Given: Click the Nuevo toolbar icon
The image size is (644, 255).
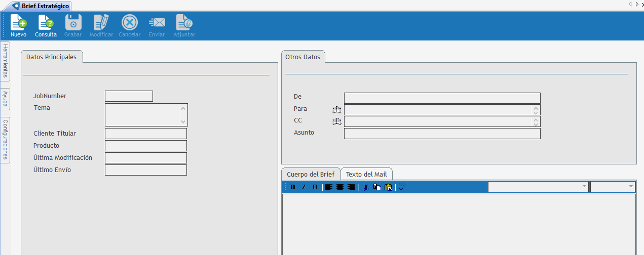Looking at the screenshot, I should pyautogui.click(x=18, y=26).
